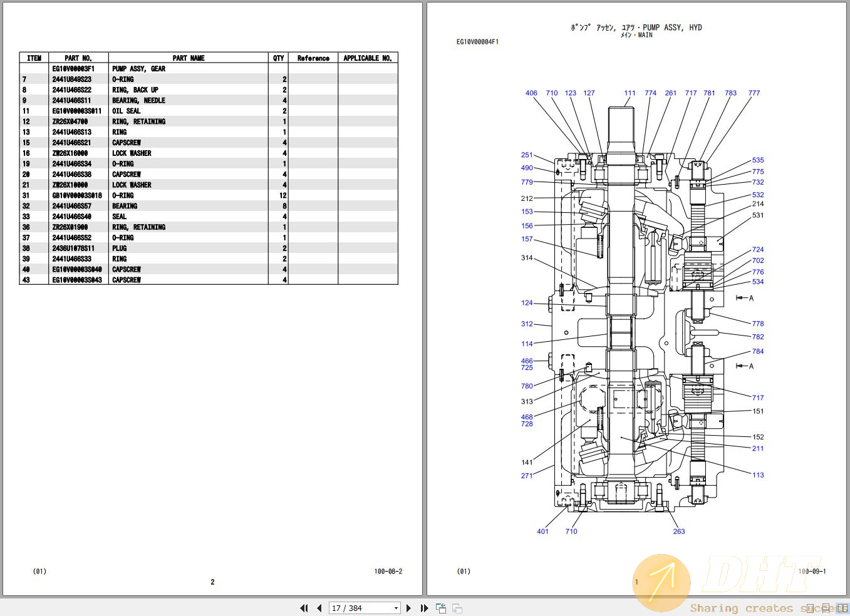Open the page number dropdown arrow
Viewport: 850px width, 616px height.
point(396,608)
